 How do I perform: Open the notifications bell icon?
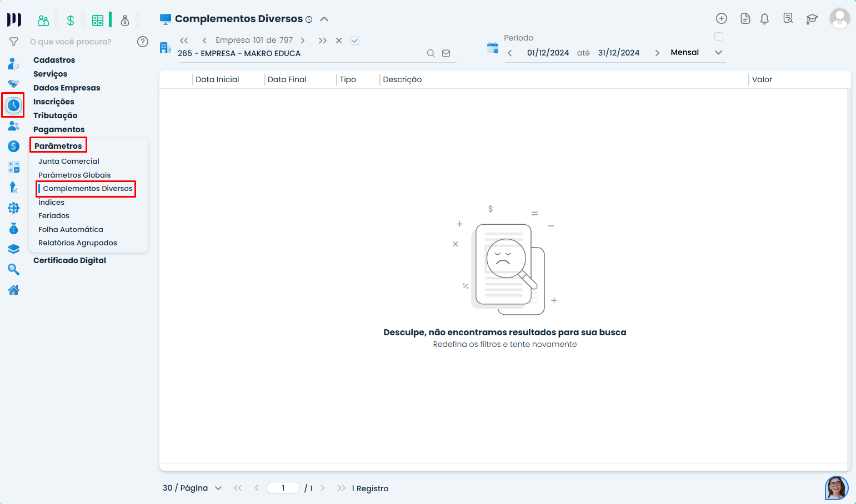(764, 18)
